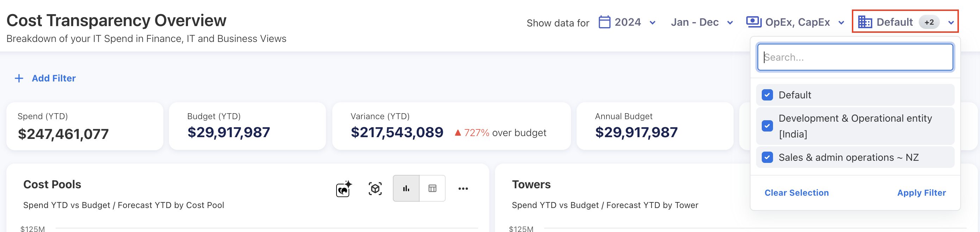Screen dimensions: 980x232
Task: Switch Cost Pools to bar chart view
Action: tap(406, 189)
